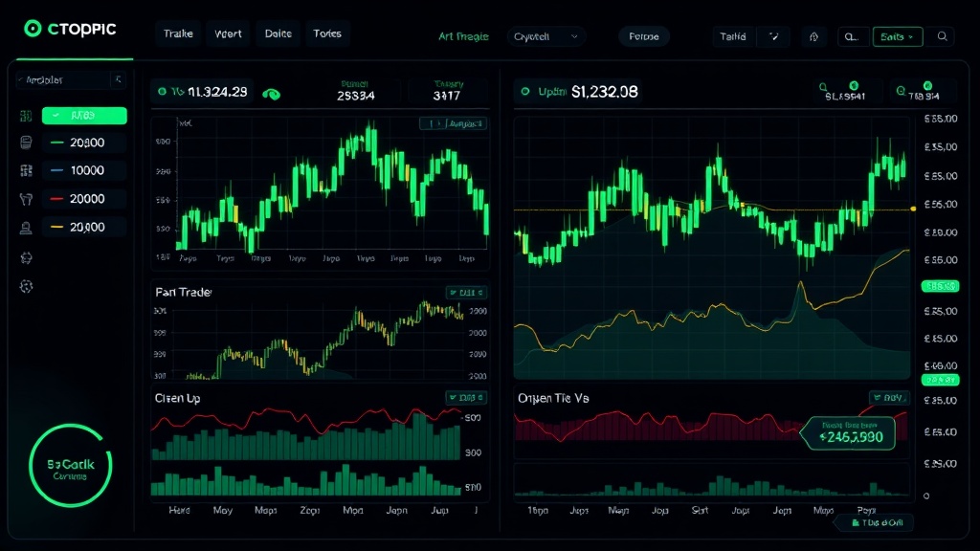This screenshot has height=551, width=980.
Task: Click the magnifier icon beside S1,8941 value
Action: pos(823,87)
